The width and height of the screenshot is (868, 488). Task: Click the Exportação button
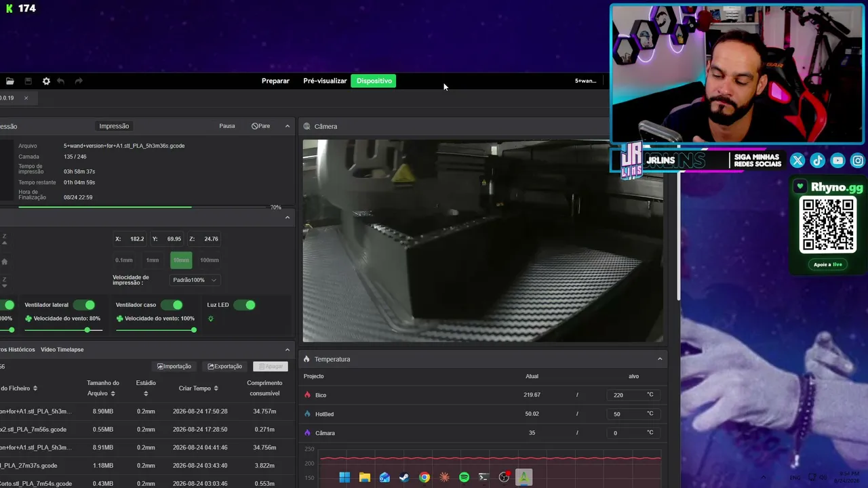[225, 367]
